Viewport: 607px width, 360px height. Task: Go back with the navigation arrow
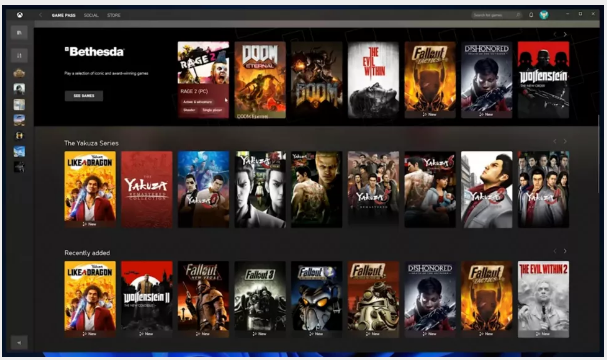click(x=40, y=15)
